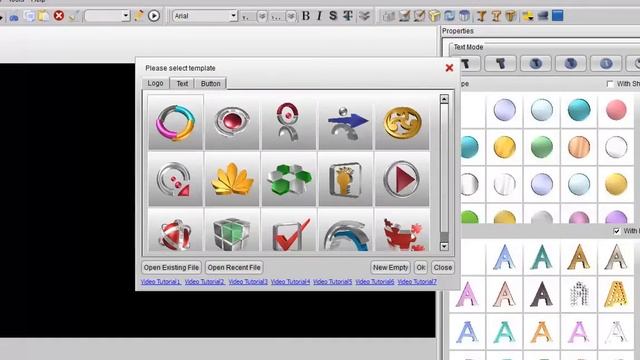Click the pencil edit icon in the toolbar
Image resolution: width=640 pixels, height=360 pixels.
139,16
